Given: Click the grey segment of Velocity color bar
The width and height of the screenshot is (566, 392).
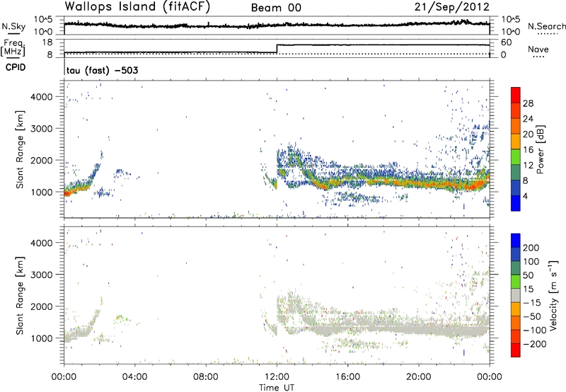Looking at the screenshot, I should [x=516, y=295].
